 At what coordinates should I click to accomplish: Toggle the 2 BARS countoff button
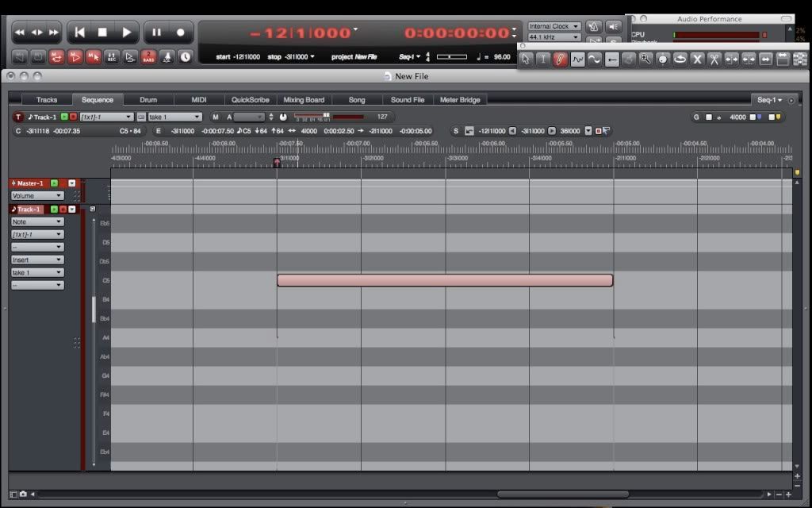(148, 57)
